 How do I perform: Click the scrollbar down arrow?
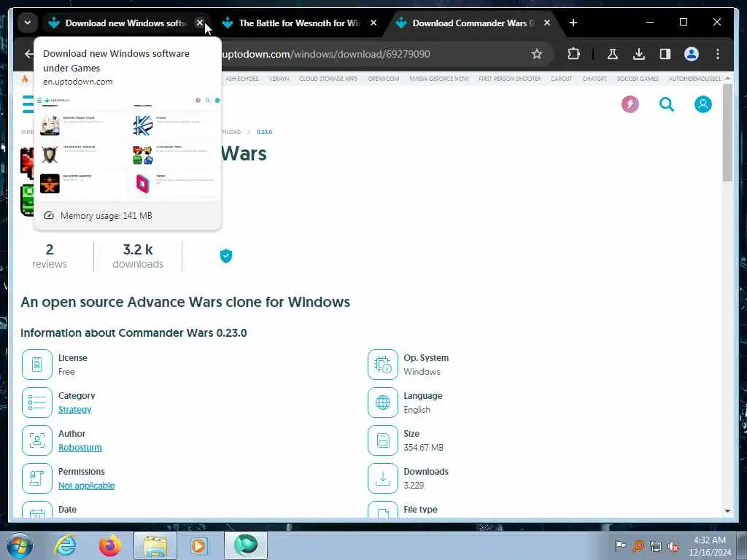tap(727, 510)
